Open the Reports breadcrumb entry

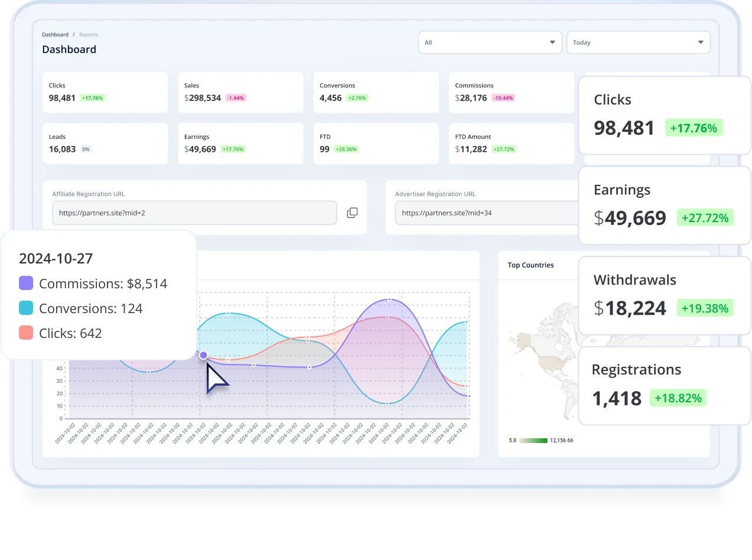click(89, 34)
